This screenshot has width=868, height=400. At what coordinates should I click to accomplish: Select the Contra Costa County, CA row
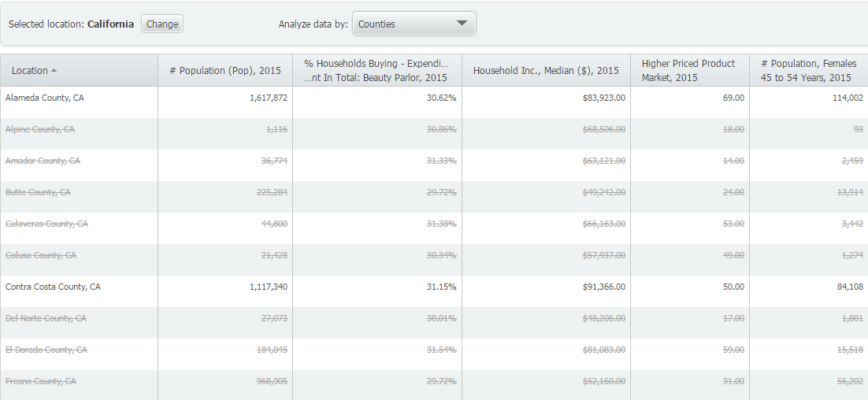click(53, 287)
